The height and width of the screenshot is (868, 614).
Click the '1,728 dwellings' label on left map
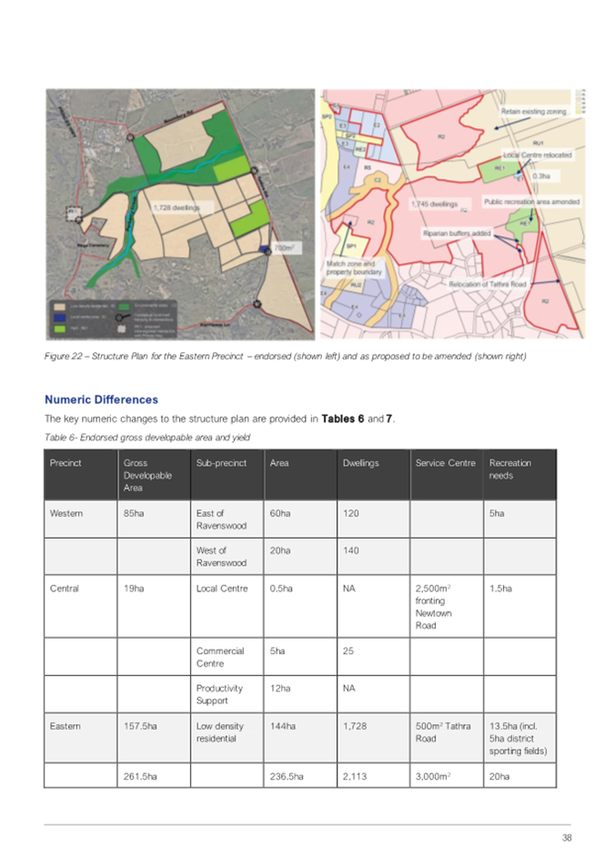tap(176, 207)
